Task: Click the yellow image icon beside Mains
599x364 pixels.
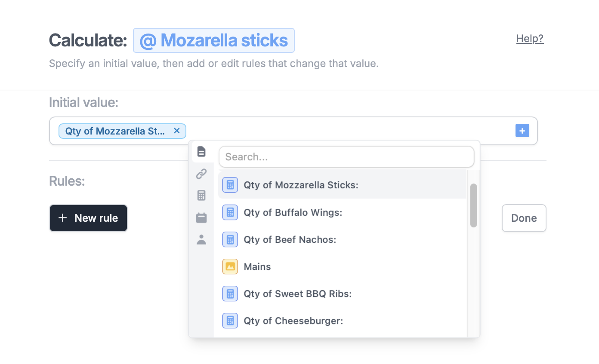Action: click(x=230, y=266)
